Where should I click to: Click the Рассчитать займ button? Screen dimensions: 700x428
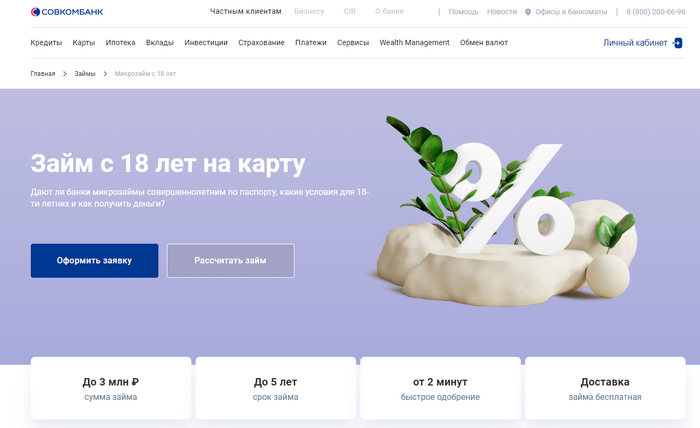[x=230, y=261]
